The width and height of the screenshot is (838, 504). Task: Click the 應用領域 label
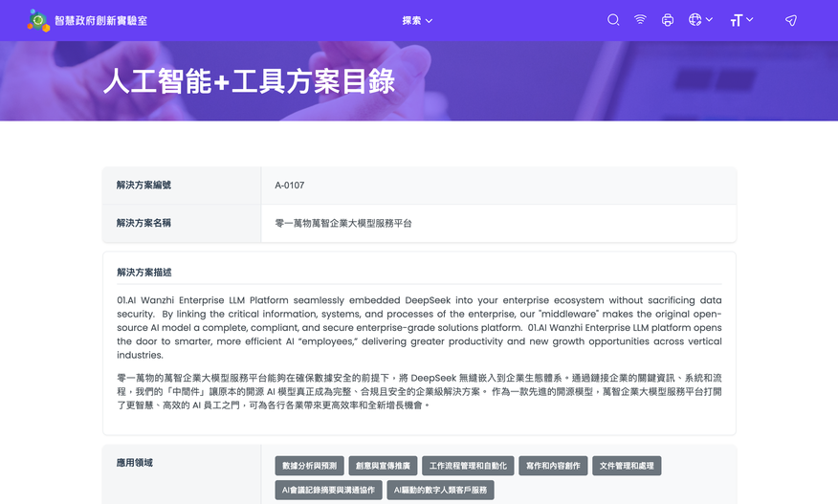[135, 463]
